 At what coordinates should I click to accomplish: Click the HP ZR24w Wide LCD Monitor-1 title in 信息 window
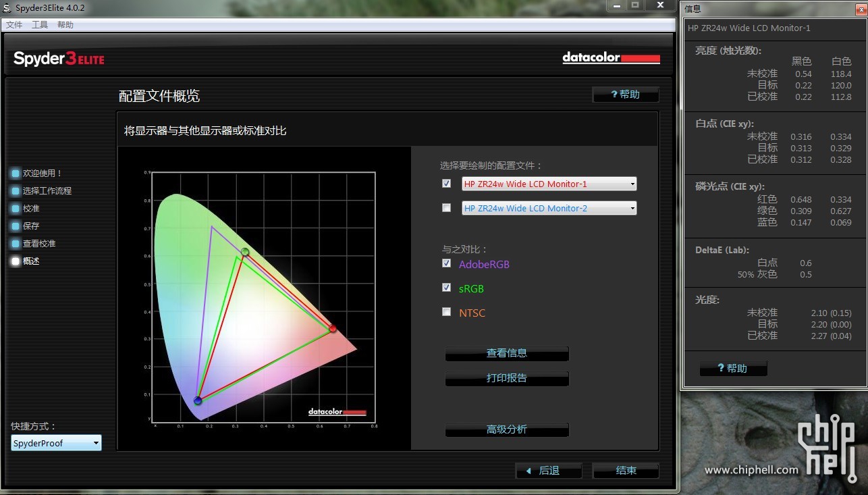click(x=749, y=28)
